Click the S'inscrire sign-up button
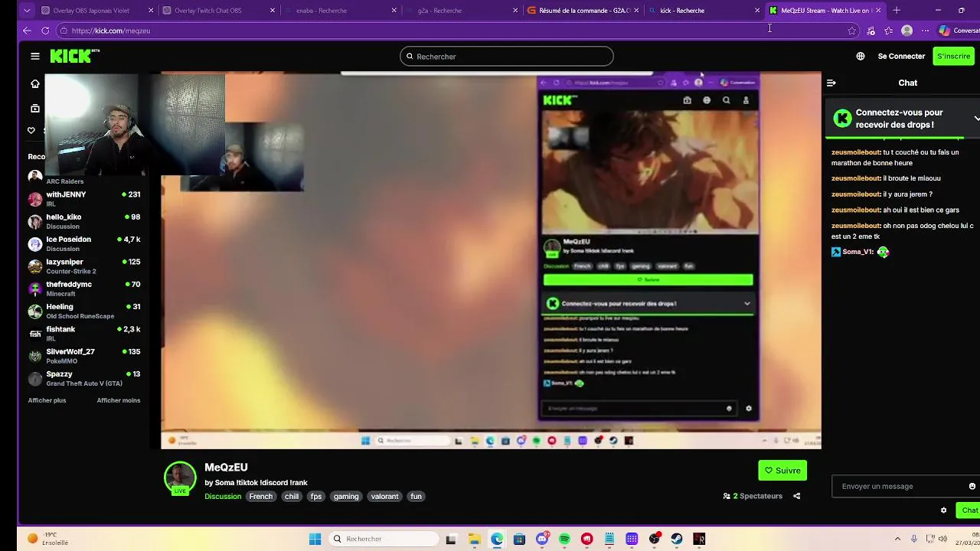Viewport: 980px width, 551px height. [953, 56]
